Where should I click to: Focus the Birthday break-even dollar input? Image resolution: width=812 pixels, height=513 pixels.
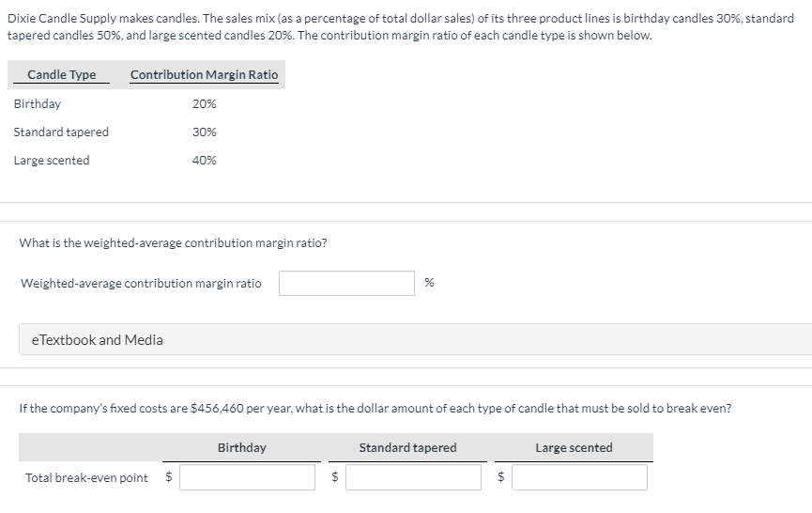point(248,477)
